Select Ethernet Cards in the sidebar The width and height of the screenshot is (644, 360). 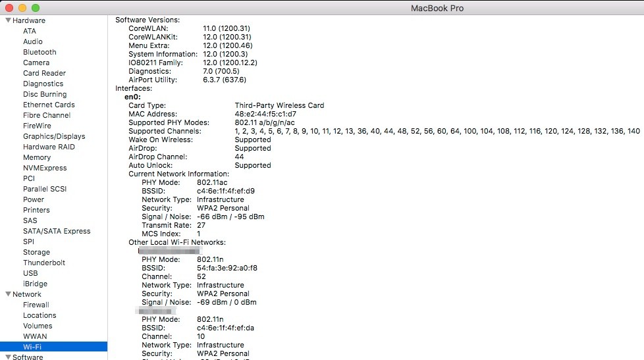49,105
